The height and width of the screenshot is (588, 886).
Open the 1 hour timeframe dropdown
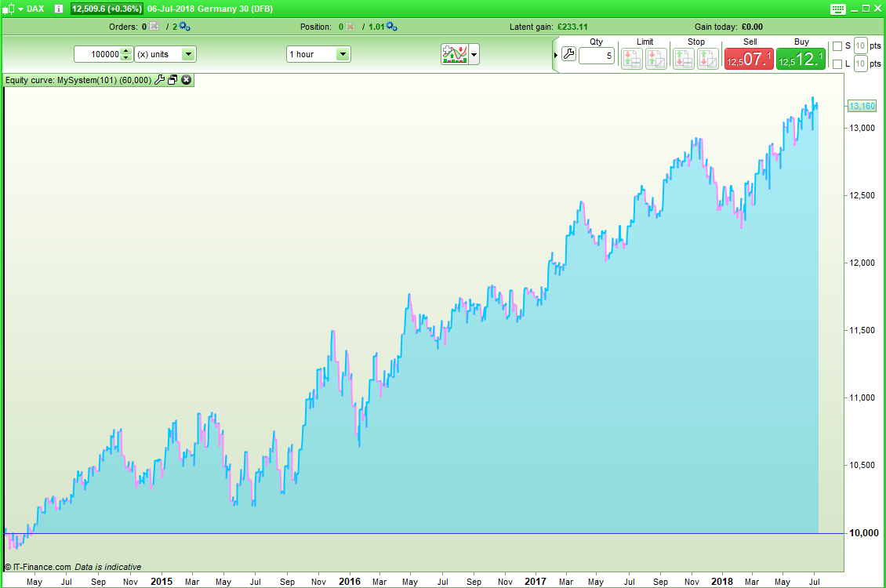[318, 54]
